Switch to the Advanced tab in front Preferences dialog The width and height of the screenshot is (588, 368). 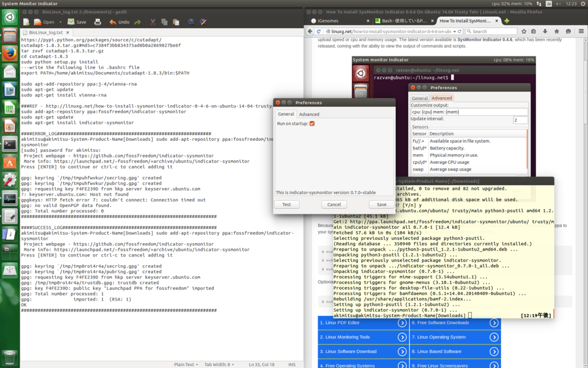(309, 114)
